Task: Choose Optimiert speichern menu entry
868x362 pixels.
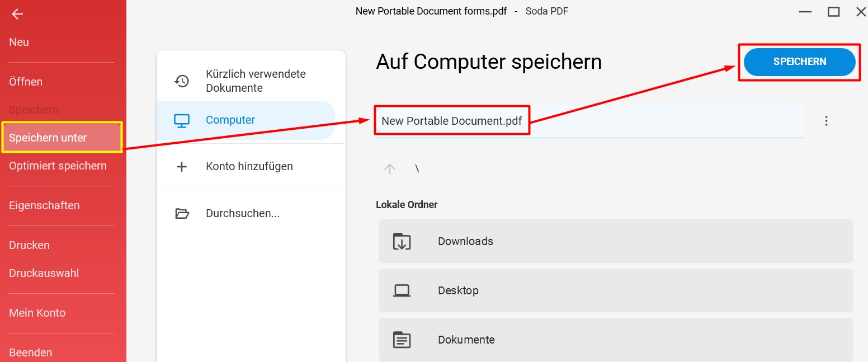Action: coord(58,166)
